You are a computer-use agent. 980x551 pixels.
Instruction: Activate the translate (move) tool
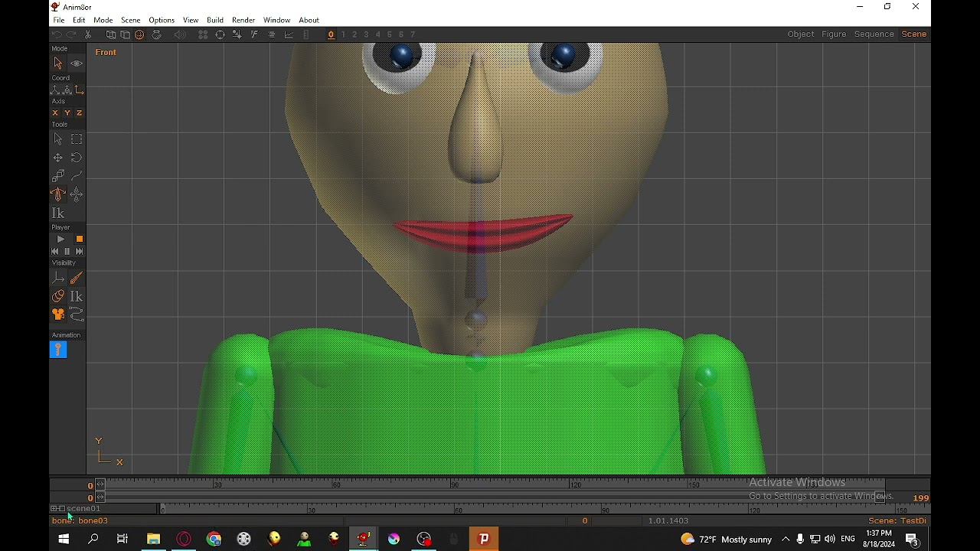click(58, 158)
